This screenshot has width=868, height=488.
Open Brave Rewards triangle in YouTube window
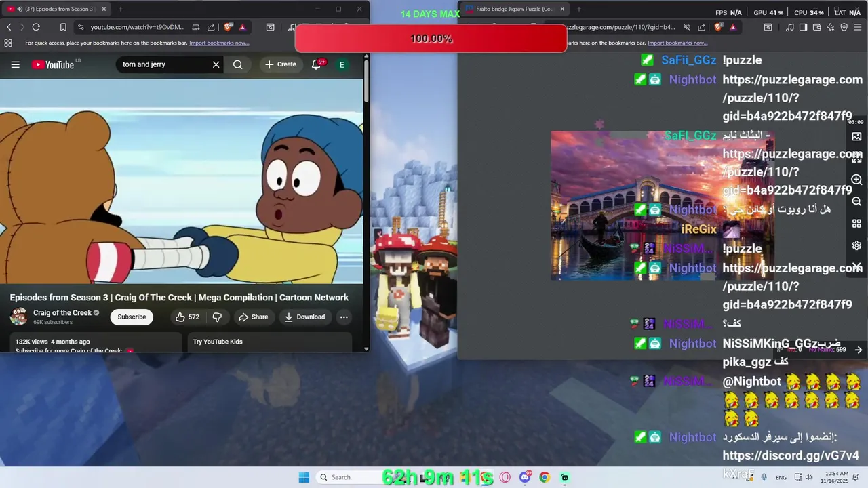coord(242,27)
